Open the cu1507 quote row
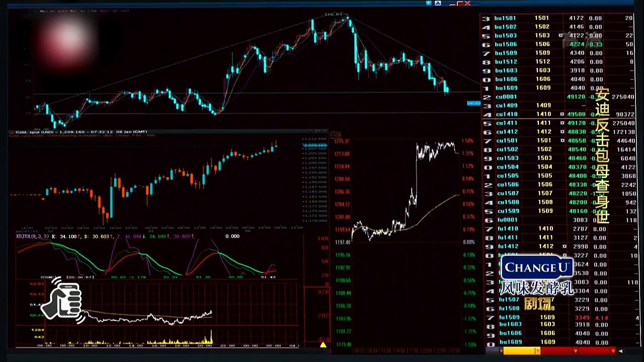The height and width of the screenshot is (362, 644). 558,194
